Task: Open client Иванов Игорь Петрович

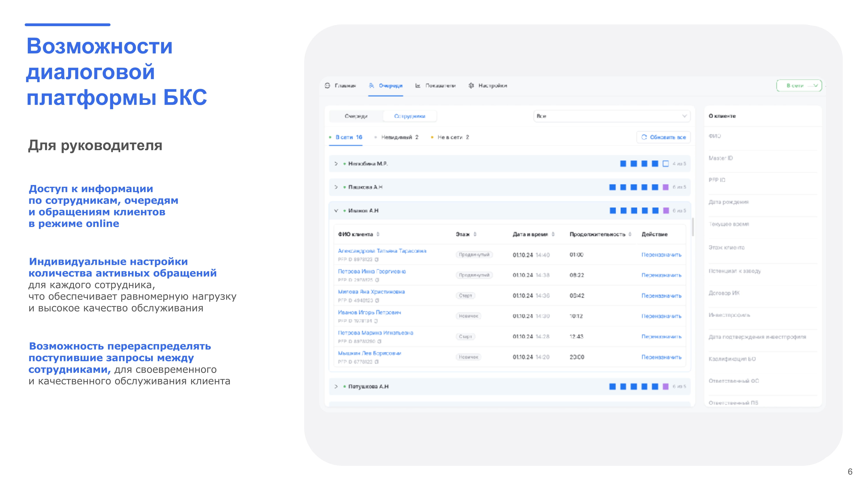Action: pos(369,313)
